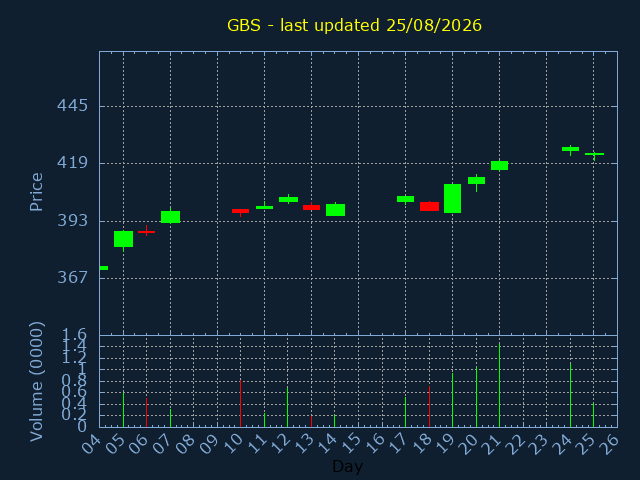Click the red volume bar for day 18

429,407
